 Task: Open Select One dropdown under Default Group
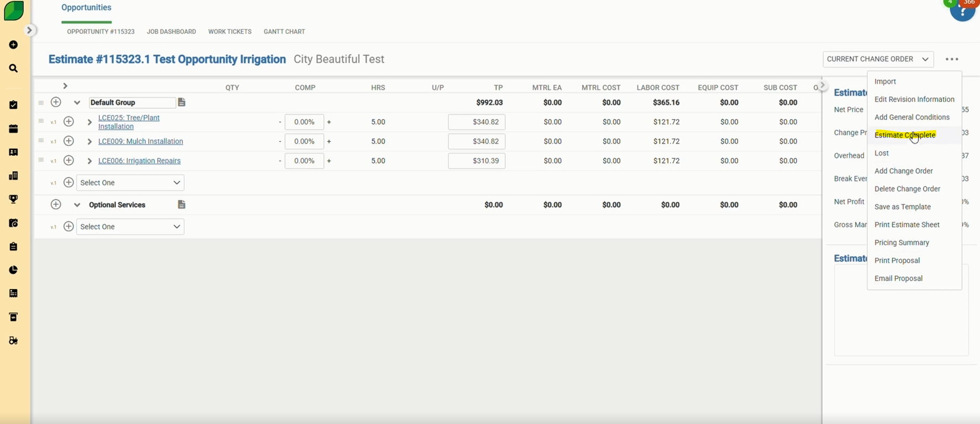pos(130,183)
